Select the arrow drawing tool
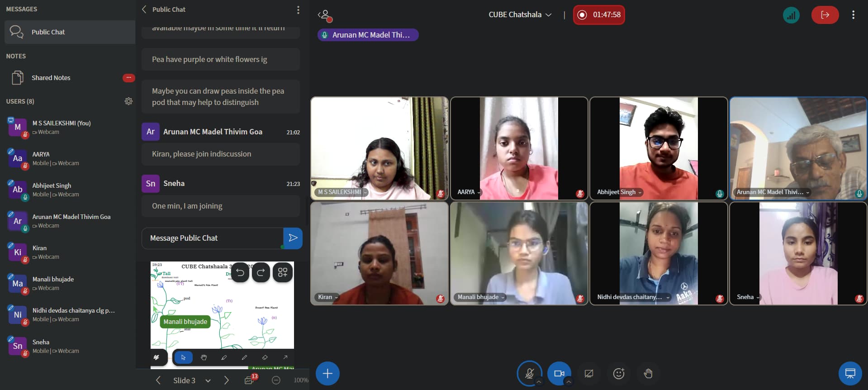 pyautogui.click(x=285, y=357)
